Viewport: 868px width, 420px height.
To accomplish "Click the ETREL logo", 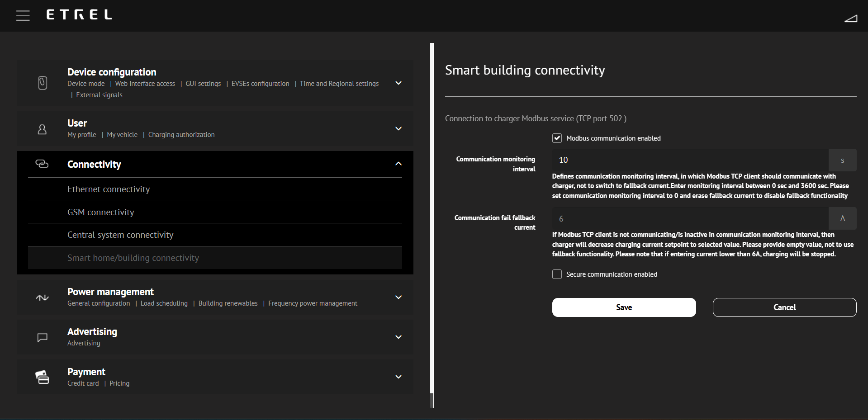I will click(79, 15).
